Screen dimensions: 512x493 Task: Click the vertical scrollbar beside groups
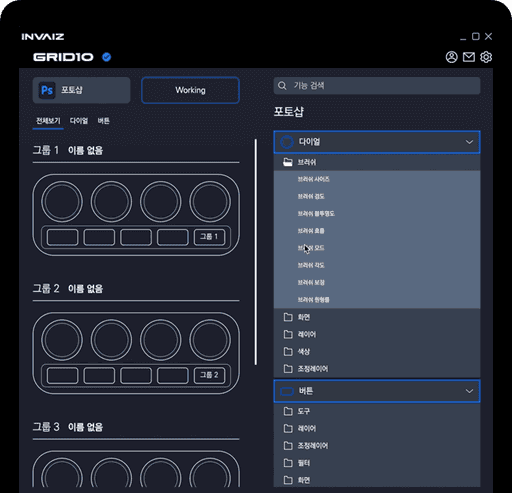256,252
